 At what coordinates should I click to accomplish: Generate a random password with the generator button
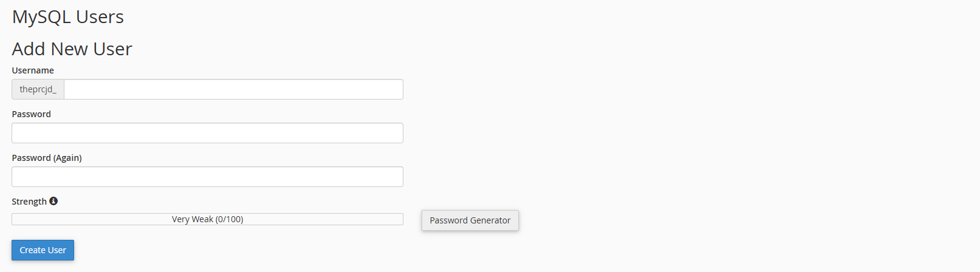tap(470, 220)
